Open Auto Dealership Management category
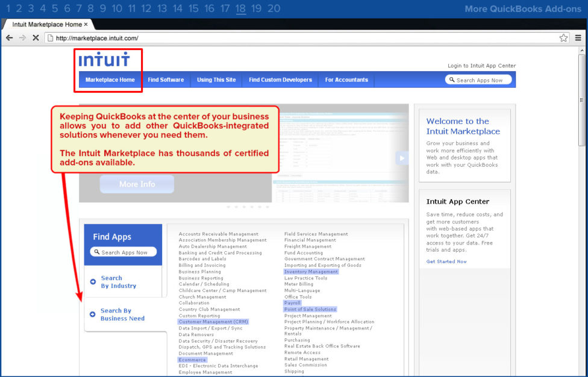 213,246
